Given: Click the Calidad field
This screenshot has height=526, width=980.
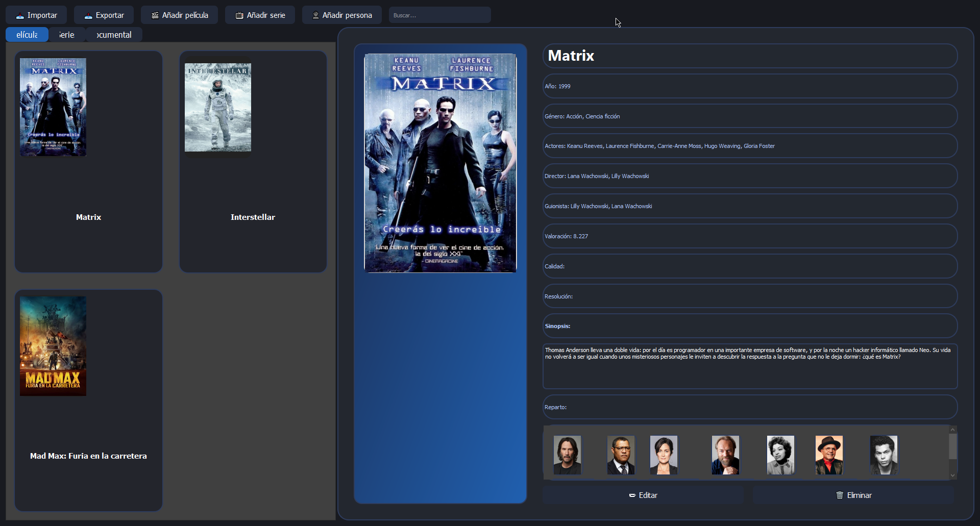Looking at the screenshot, I should click(x=750, y=266).
